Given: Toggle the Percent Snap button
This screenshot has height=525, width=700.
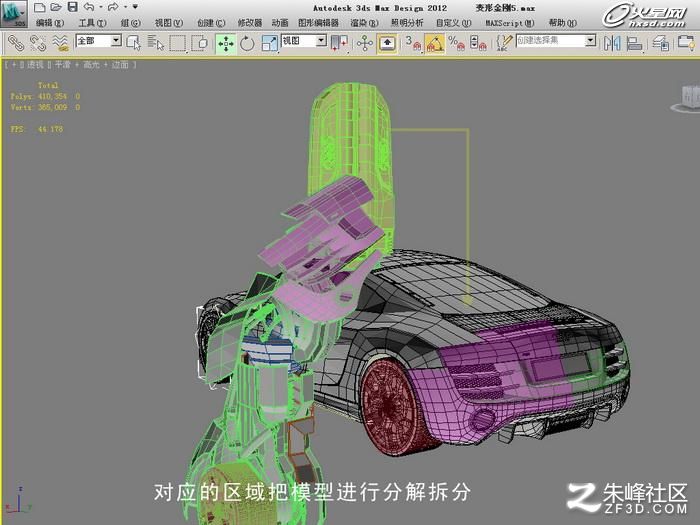Looking at the screenshot, I should pos(456,43).
